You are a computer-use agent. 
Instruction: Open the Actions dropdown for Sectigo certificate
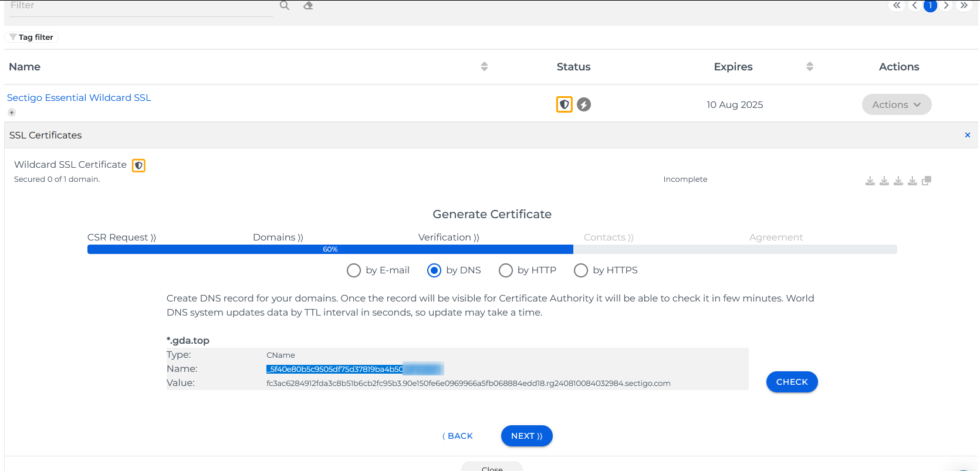coord(896,104)
